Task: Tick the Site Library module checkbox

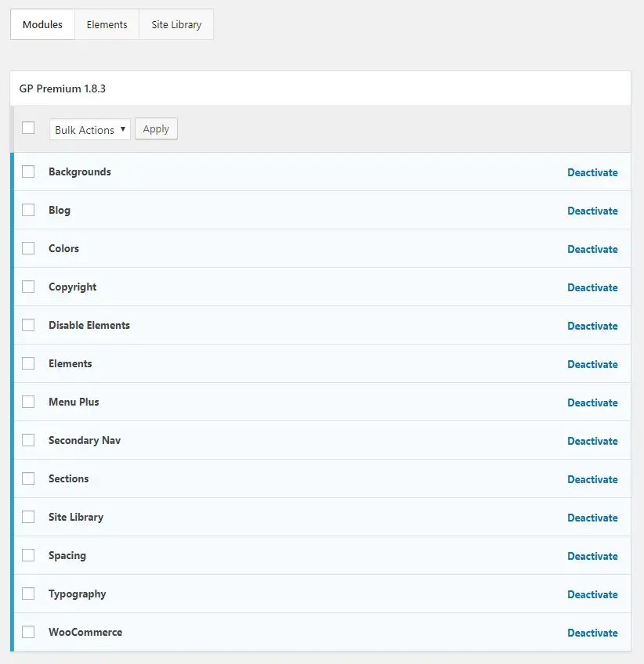Action: (x=28, y=517)
